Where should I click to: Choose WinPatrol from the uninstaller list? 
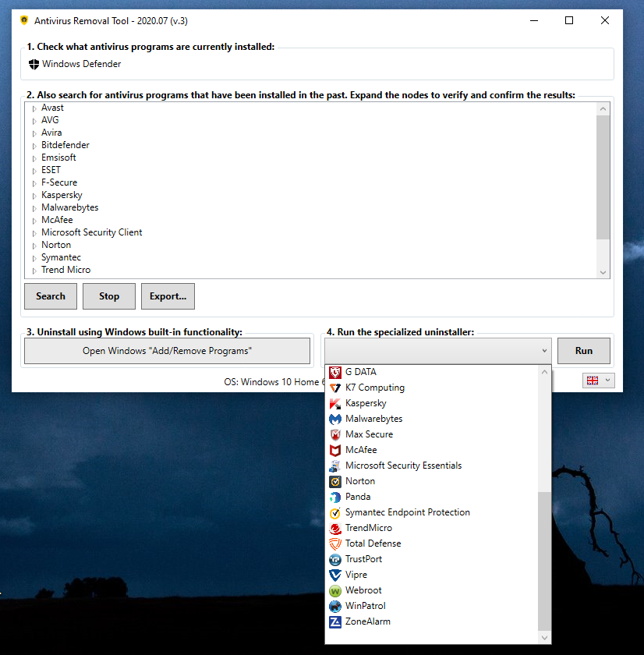pos(433,606)
